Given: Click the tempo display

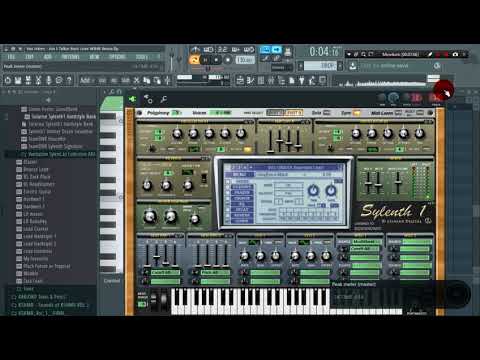Looking at the screenshot, I should coord(245,60).
